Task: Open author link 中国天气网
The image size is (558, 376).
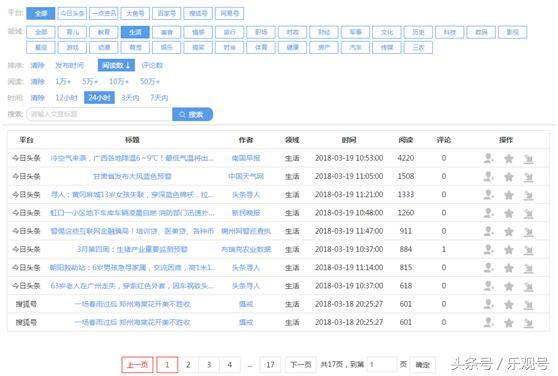Action: point(246,176)
